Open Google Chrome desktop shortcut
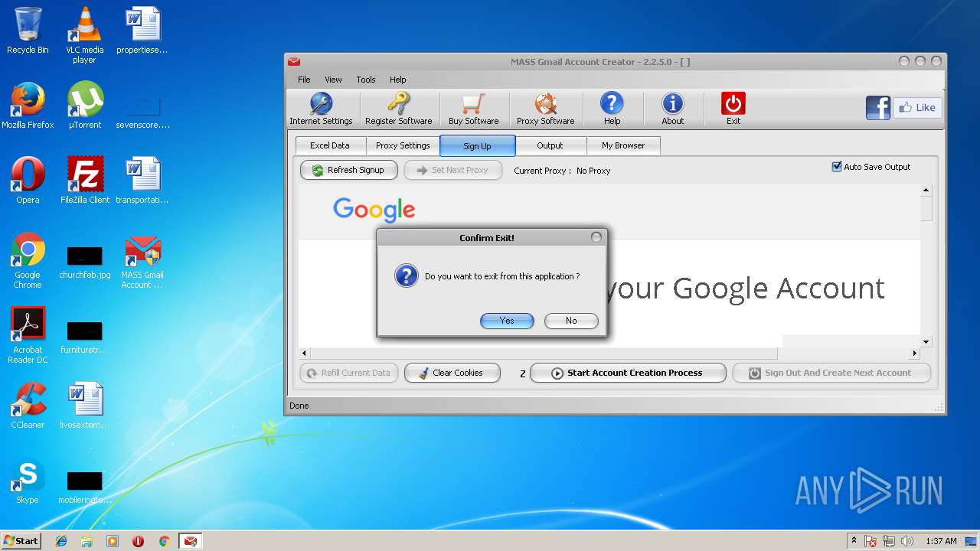The image size is (980, 551). [28, 260]
